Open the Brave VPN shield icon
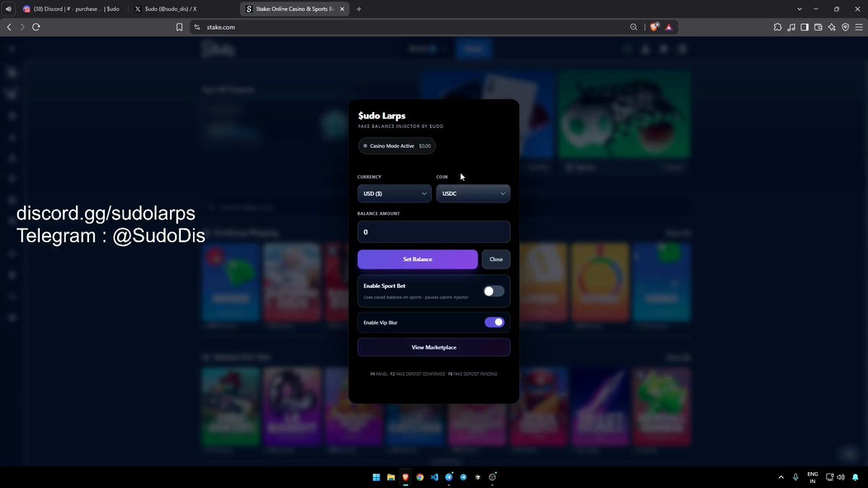 (845, 27)
